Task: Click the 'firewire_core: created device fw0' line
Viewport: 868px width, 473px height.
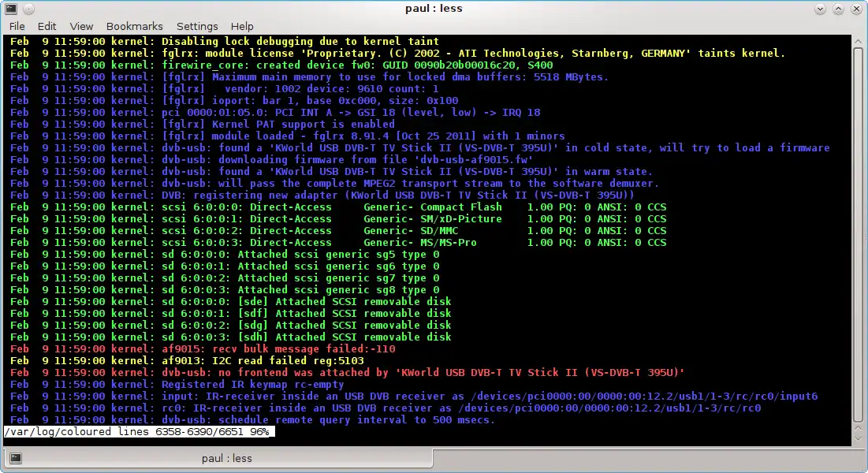Action: click(281, 65)
